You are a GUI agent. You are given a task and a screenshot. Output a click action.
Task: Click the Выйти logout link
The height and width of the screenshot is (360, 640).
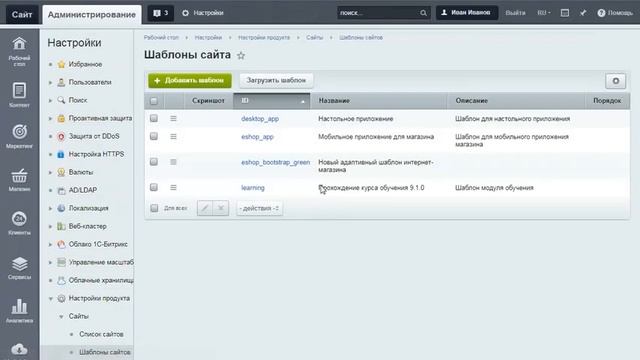[515, 13]
